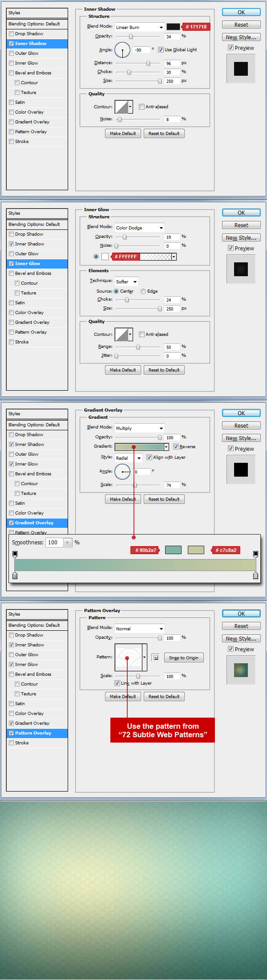Click Make Default in the Inner Glow panel
Viewport: 267px width, 980px height.
click(123, 370)
